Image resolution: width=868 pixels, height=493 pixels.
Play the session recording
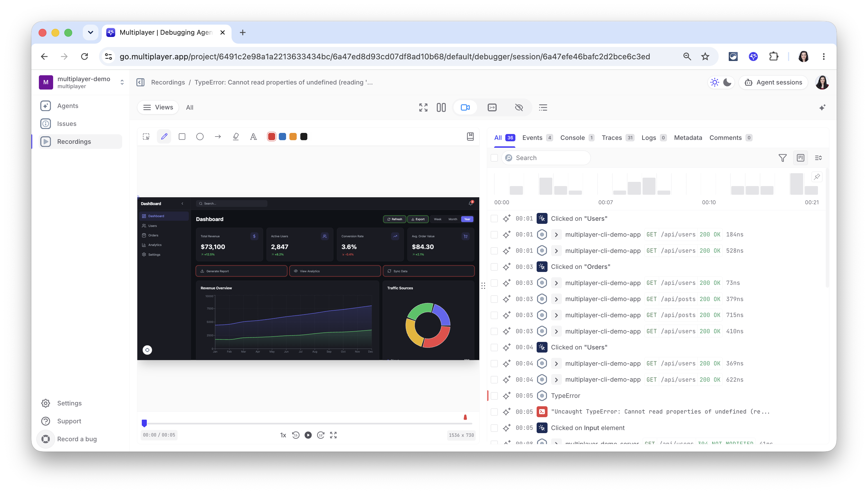(x=308, y=435)
